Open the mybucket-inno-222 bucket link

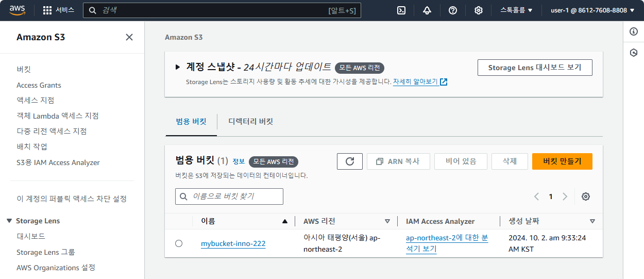point(233,243)
